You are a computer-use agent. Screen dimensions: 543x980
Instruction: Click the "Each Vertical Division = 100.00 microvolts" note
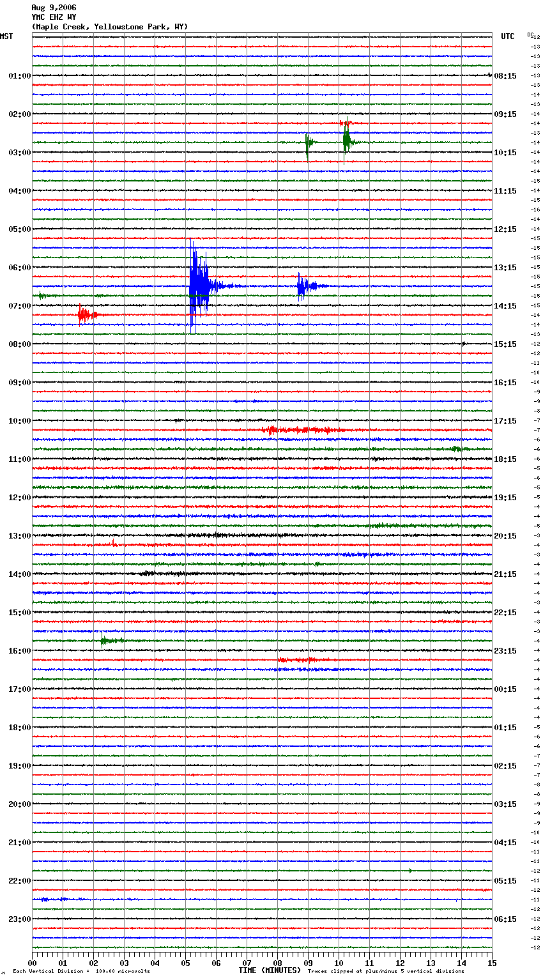[81, 972]
